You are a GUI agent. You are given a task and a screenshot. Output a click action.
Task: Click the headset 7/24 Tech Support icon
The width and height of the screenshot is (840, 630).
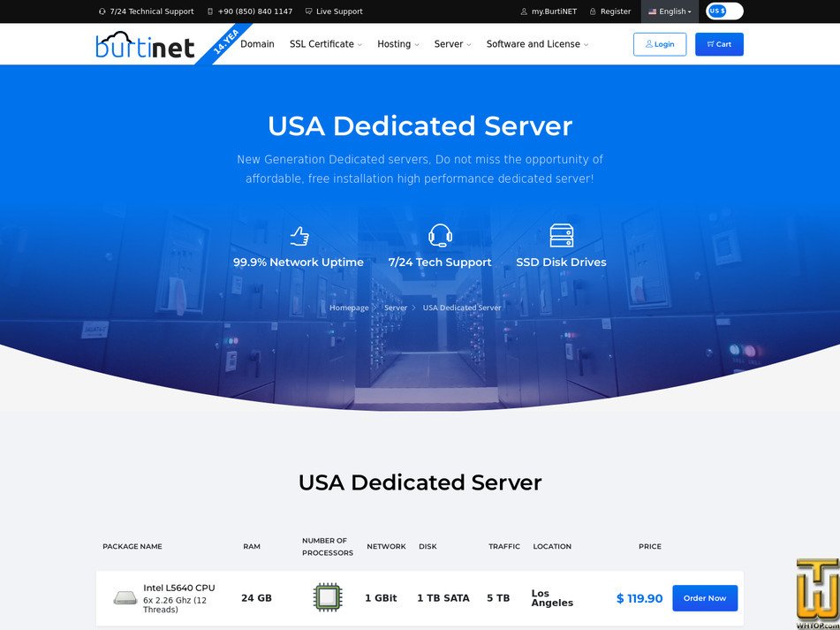click(x=440, y=233)
